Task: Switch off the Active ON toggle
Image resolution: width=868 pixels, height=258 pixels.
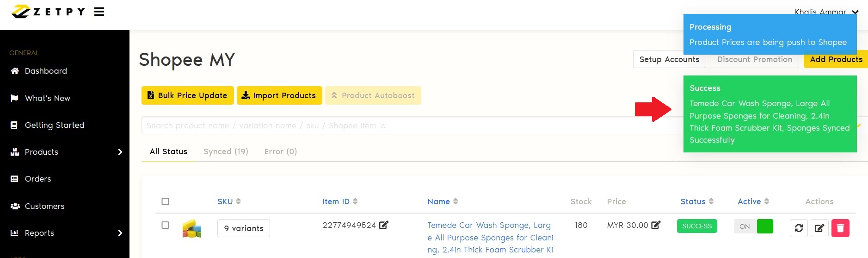Action: (x=753, y=227)
